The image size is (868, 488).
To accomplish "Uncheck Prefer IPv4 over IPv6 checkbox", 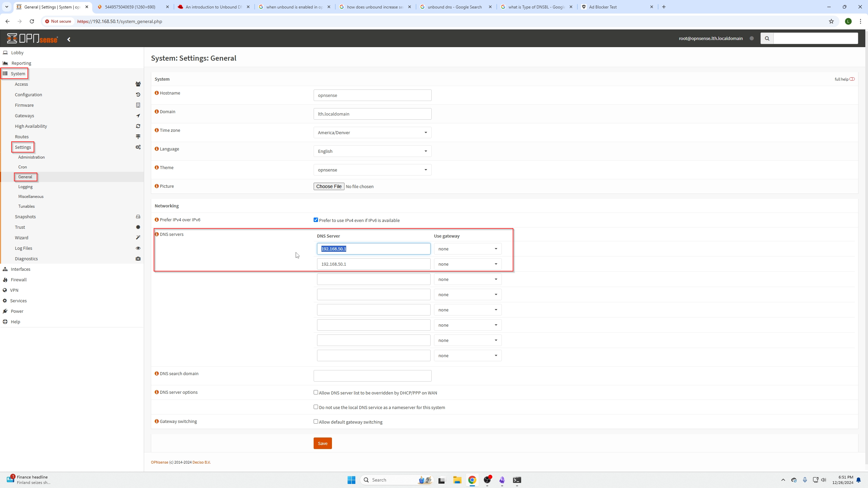I will (316, 220).
